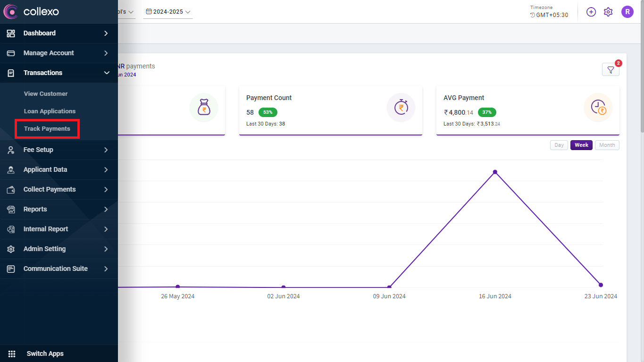Open Track Payments menu item
Viewport: 644px width, 362px height.
point(47,129)
